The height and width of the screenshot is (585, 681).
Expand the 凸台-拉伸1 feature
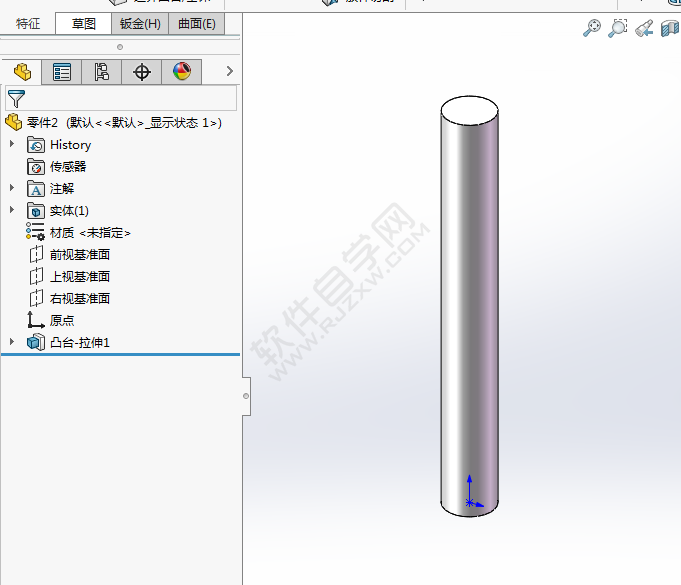(12, 342)
